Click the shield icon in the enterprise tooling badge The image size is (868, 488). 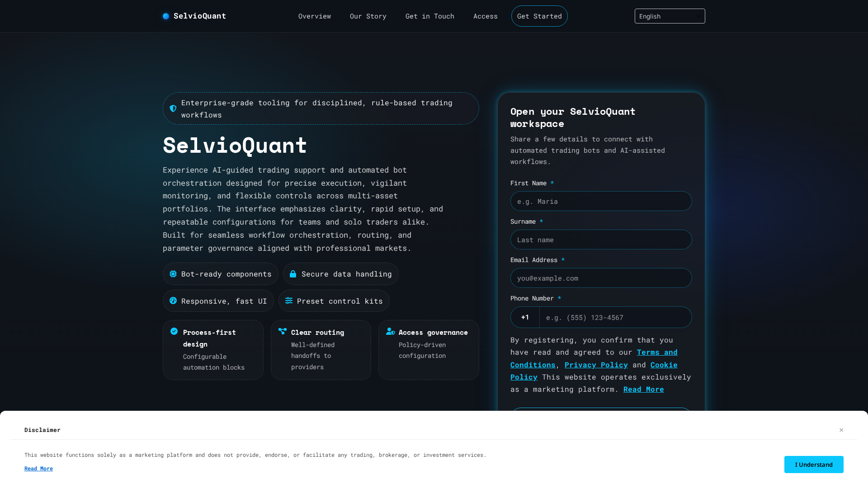pyautogui.click(x=173, y=108)
